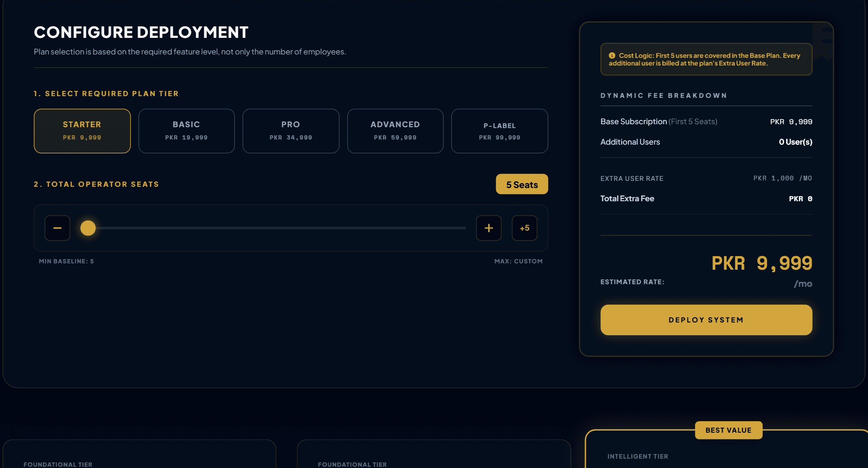Click the Deploy System button
The image size is (868, 468).
coord(706,320)
